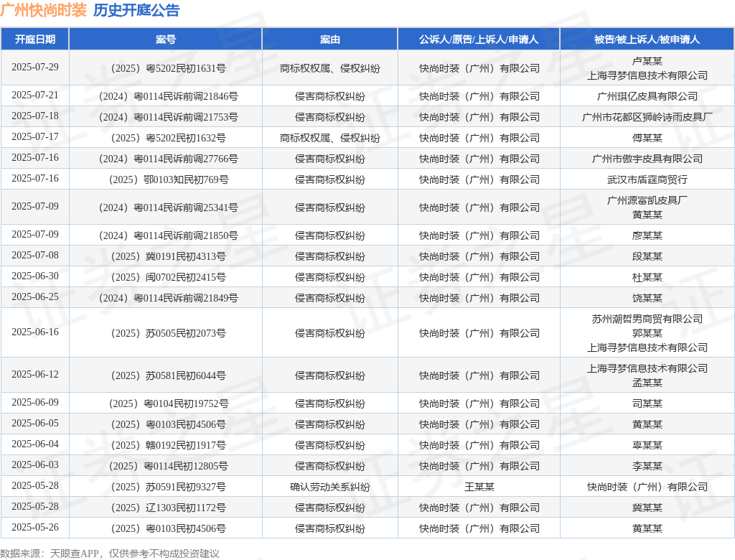Select date 2025-06-16
This screenshot has width=735, height=560.
click(35, 332)
